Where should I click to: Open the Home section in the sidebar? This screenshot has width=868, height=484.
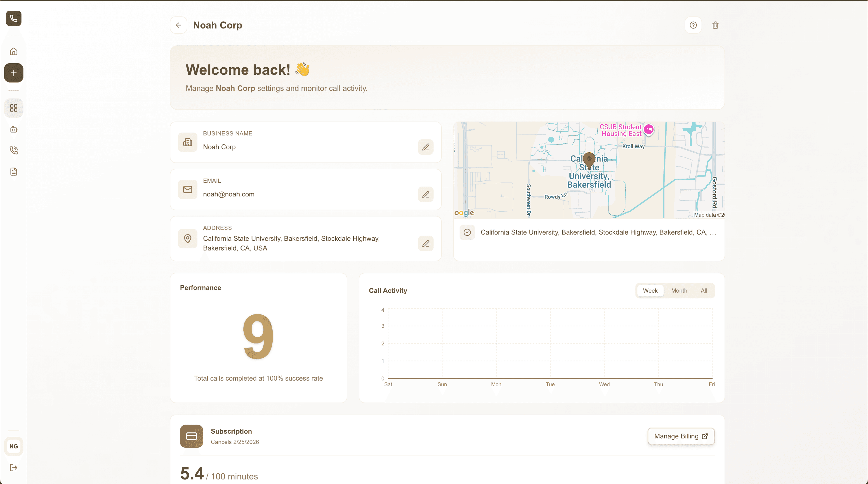[x=14, y=51]
